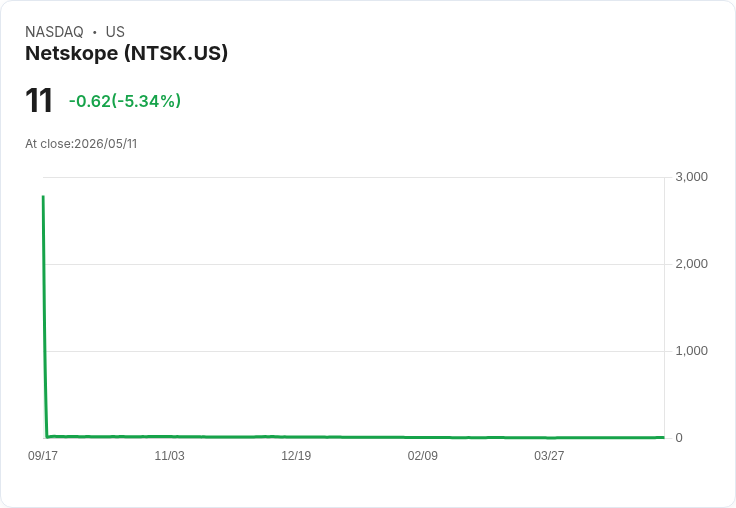Click the 09/17 date axis label

(43, 455)
